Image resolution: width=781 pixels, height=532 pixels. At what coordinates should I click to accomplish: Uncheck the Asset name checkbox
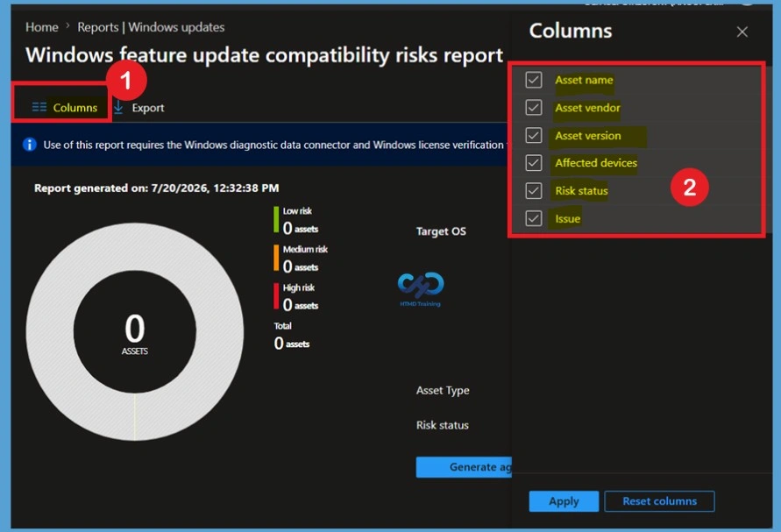tap(534, 80)
